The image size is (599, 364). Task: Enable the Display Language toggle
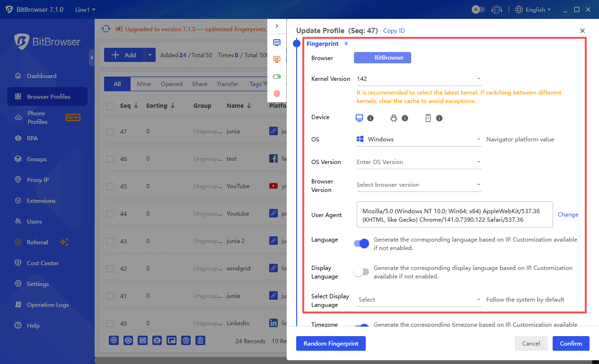point(361,272)
